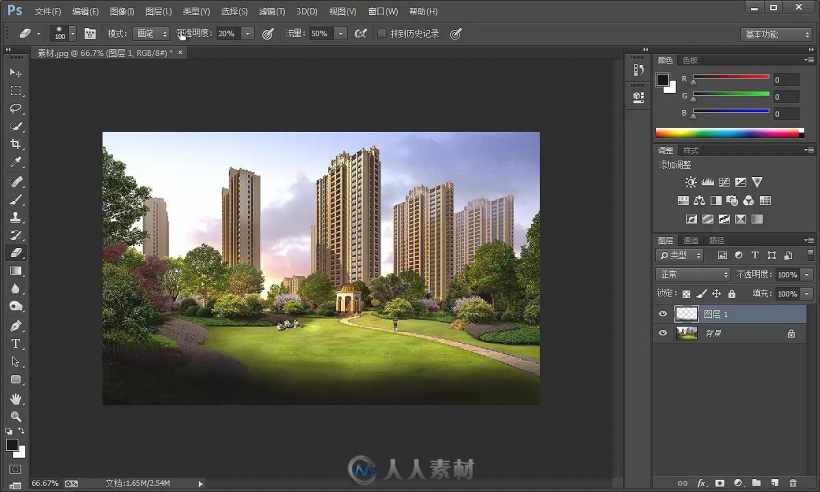820x492 pixels.
Task: Select the Crop tool
Action: pos(15,144)
